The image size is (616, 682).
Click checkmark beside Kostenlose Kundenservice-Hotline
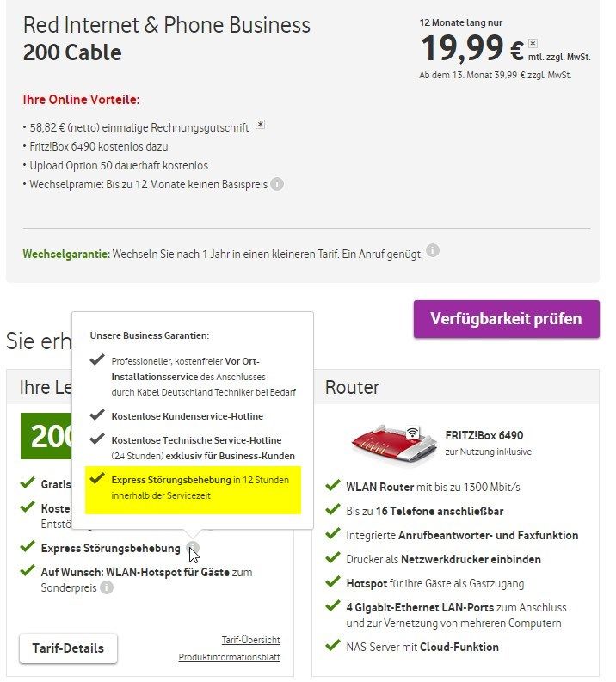tap(98, 415)
